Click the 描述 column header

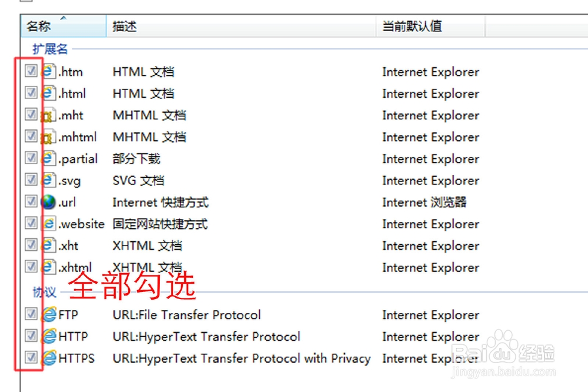(123, 26)
